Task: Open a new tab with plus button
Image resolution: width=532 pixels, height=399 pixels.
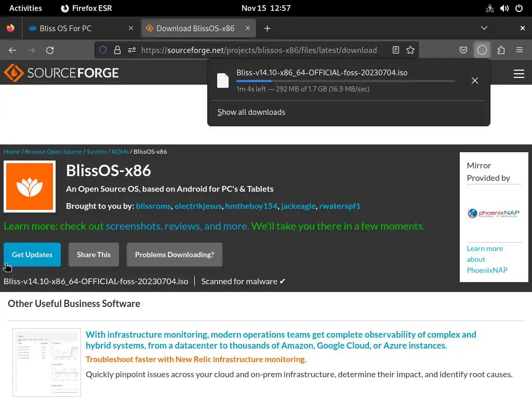Action: point(268,29)
